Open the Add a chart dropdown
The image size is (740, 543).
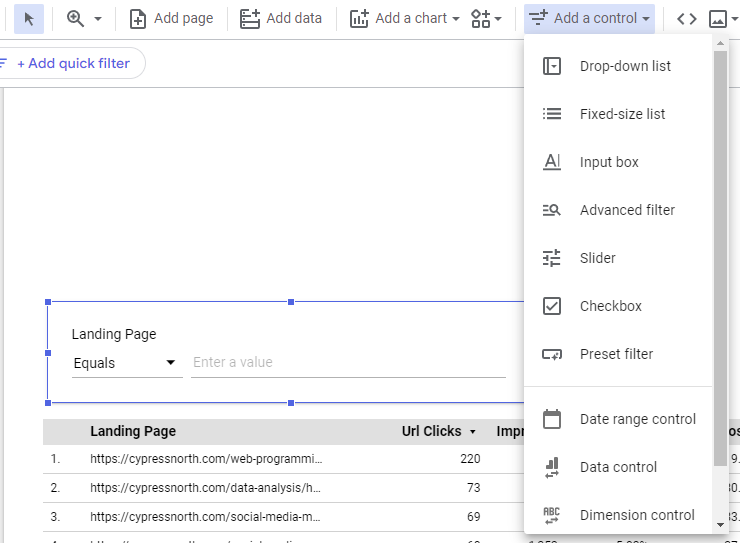[404, 19]
